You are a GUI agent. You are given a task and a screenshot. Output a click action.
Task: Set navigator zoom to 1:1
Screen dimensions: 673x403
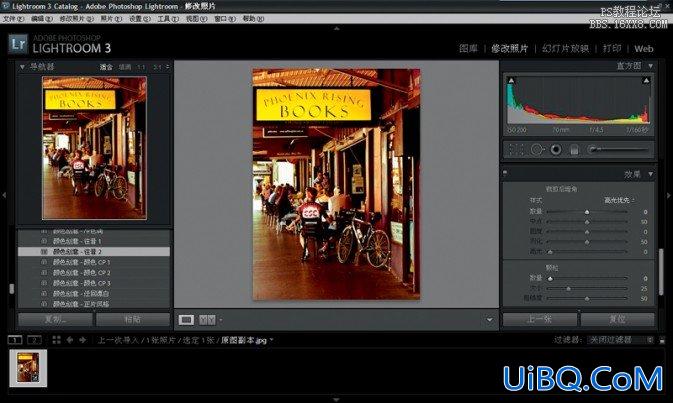pos(141,67)
